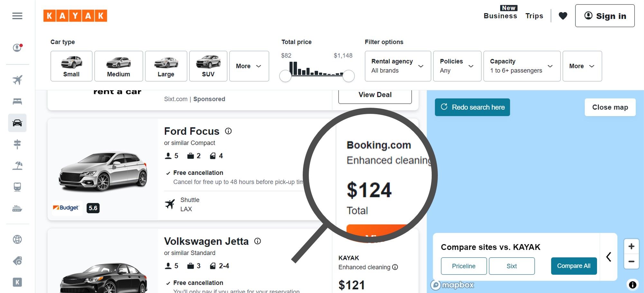Open the Policies filter dropdown
The width and height of the screenshot is (644, 293).
[457, 66]
